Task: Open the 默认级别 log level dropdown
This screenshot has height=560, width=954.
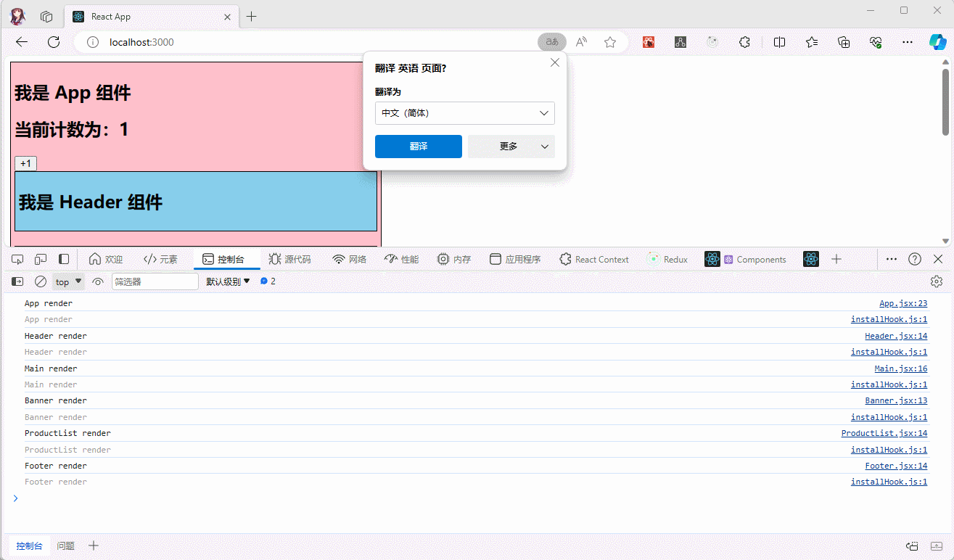Action: click(x=228, y=281)
